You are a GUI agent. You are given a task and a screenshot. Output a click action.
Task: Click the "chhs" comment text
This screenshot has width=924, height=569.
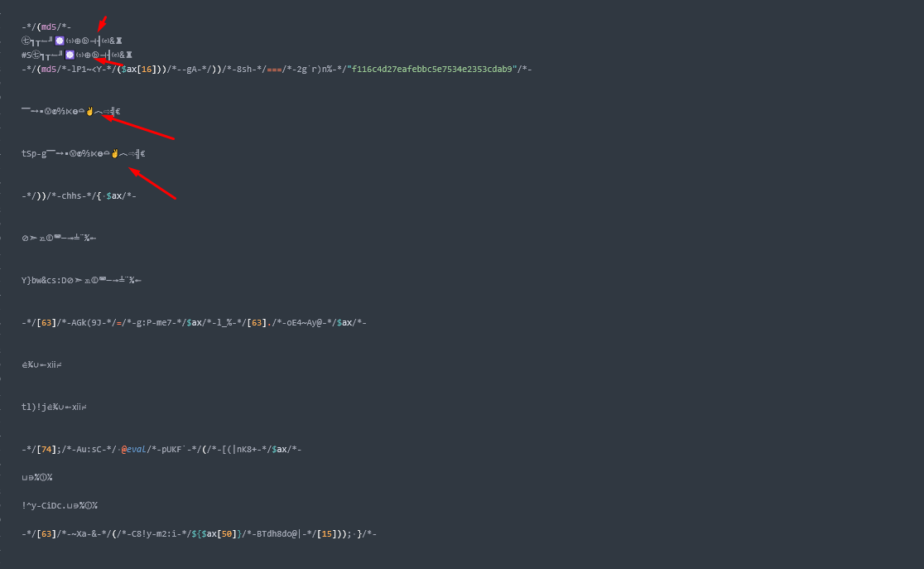[71, 195]
